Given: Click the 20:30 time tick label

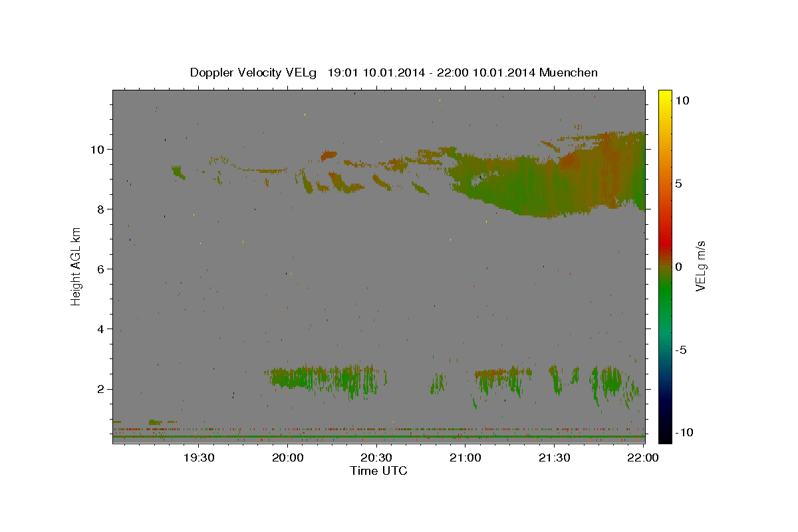Looking at the screenshot, I should (x=376, y=458).
